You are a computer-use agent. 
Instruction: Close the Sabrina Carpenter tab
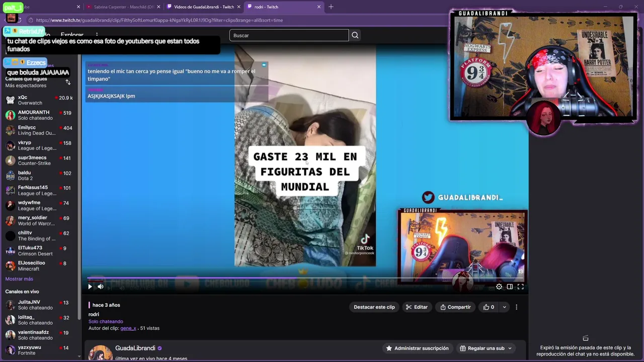(158, 7)
